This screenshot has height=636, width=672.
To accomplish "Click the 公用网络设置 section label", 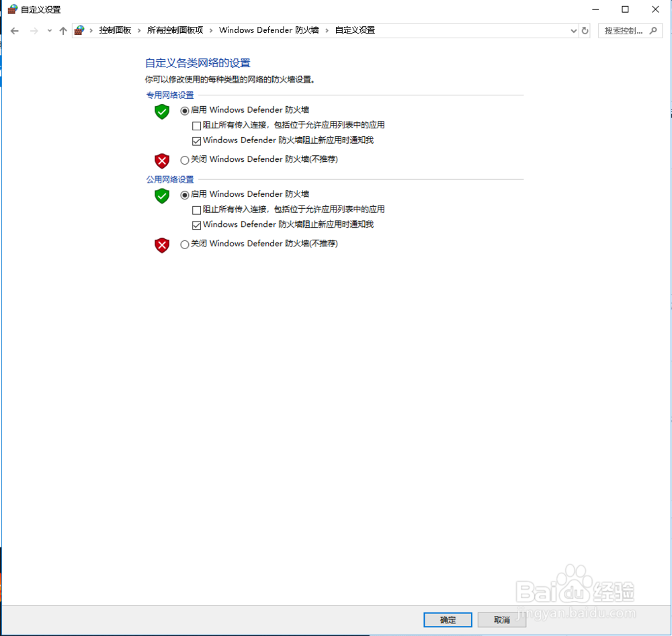I will (170, 179).
